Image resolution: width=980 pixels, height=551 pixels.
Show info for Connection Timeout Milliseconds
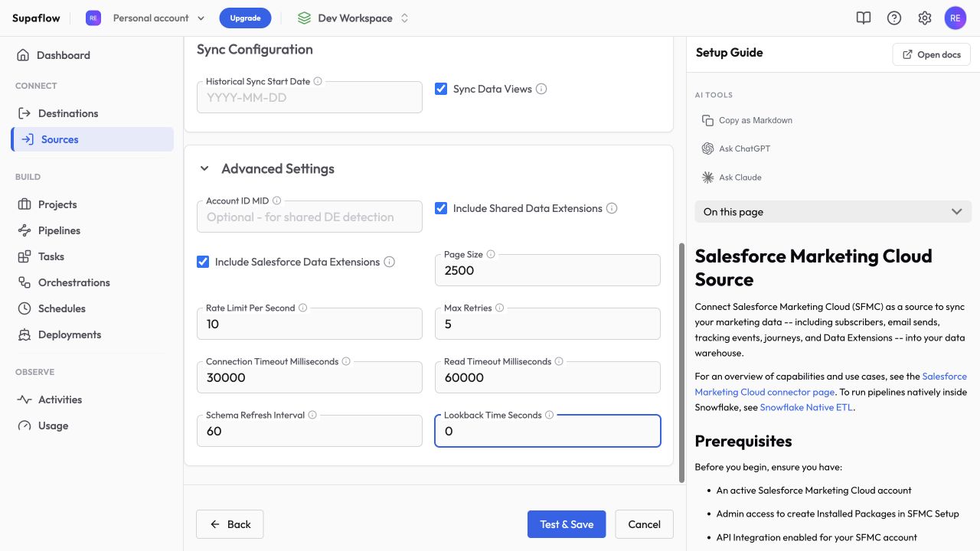point(346,361)
